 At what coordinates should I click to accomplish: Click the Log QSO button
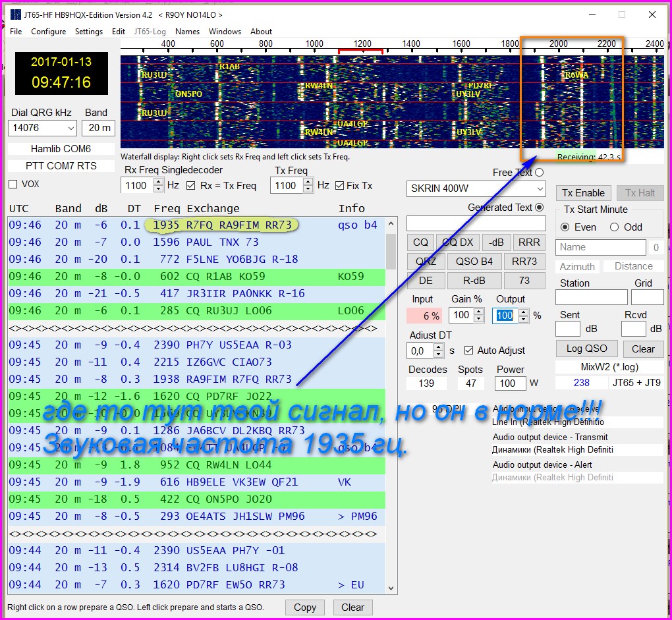pyautogui.click(x=586, y=349)
